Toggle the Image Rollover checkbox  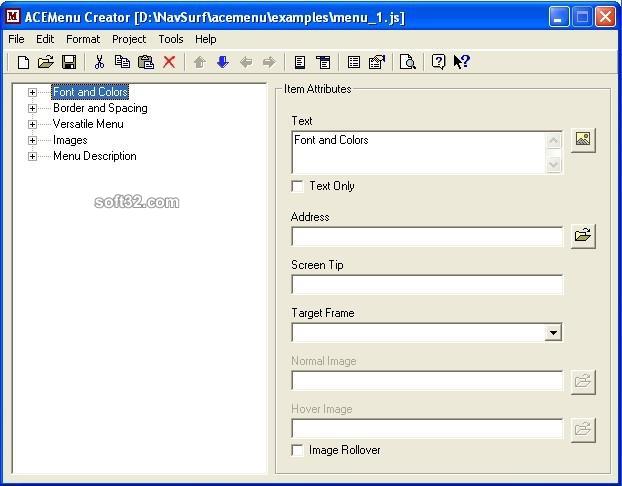pyautogui.click(x=297, y=450)
